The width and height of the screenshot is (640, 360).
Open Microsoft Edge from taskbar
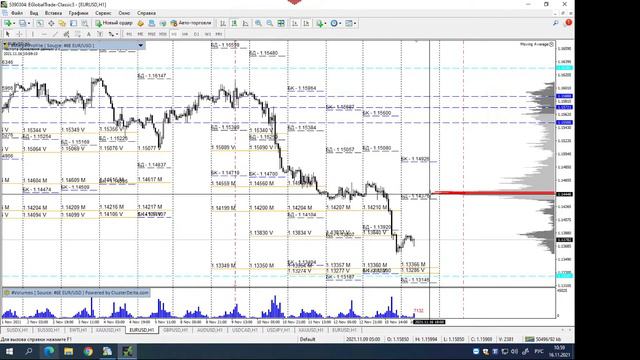[49, 351]
